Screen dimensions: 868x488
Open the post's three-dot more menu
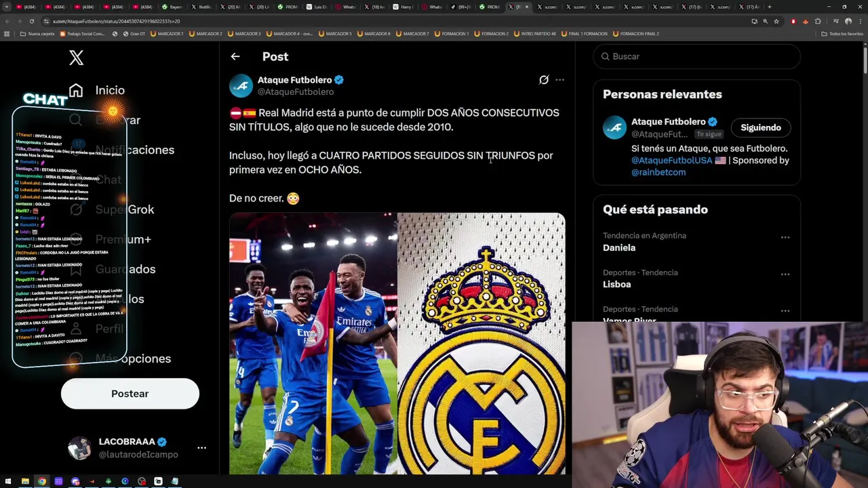pos(559,80)
